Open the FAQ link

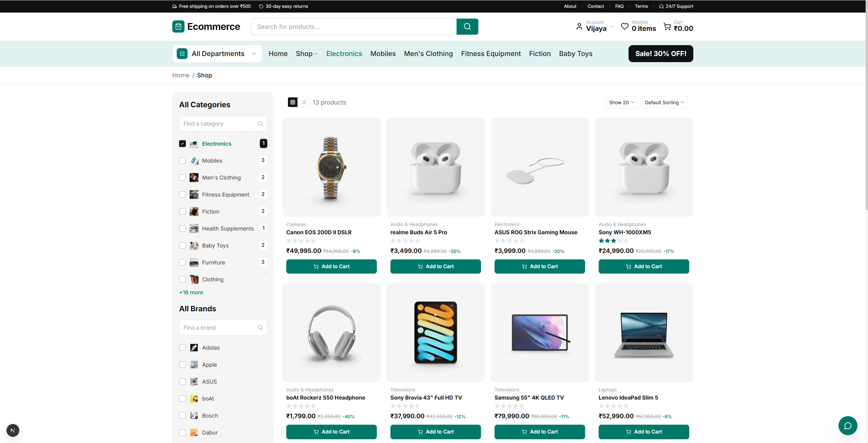(x=619, y=6)
